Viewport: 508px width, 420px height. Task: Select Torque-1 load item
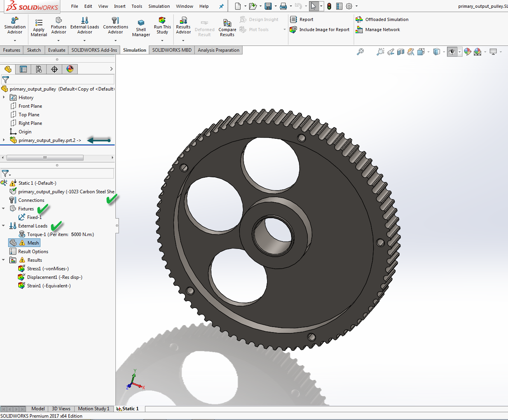click(x=56, y=234)
